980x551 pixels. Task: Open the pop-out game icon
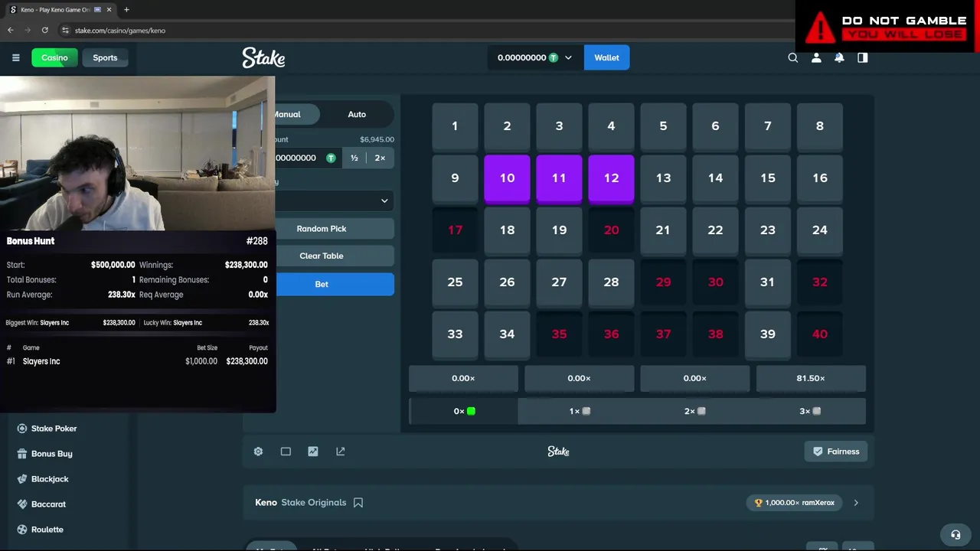(341, 452)
